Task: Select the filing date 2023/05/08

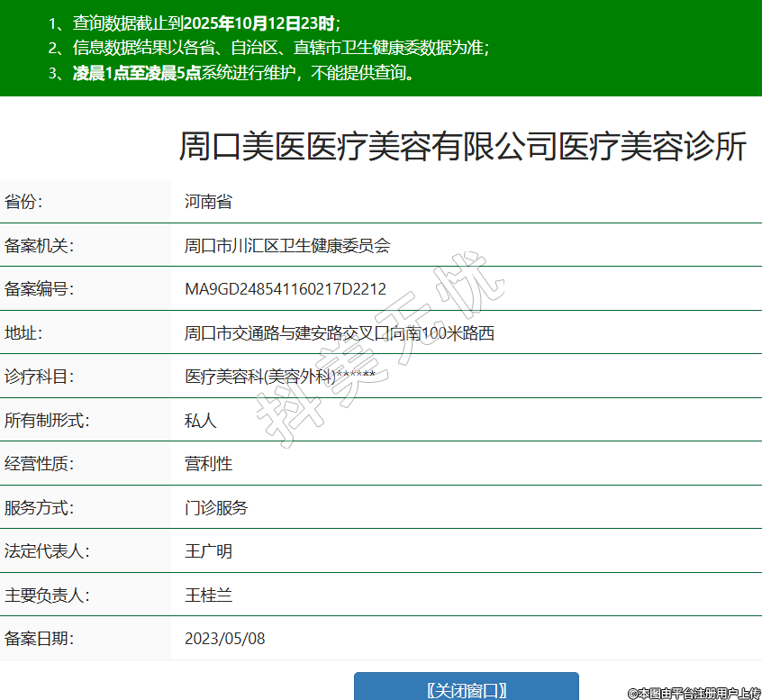Action: pos(224,639)
